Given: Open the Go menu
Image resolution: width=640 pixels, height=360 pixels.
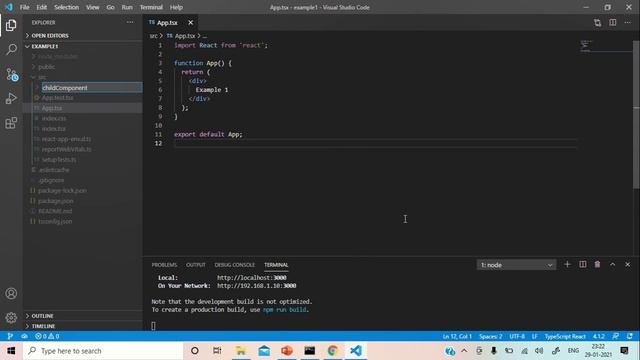Looking at the screenshot, I should [110, 7].
